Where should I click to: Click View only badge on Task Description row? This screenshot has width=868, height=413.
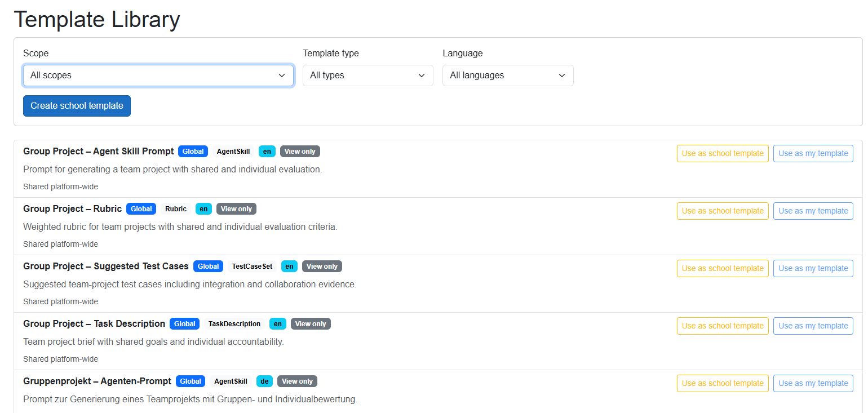tap(311, 324)
